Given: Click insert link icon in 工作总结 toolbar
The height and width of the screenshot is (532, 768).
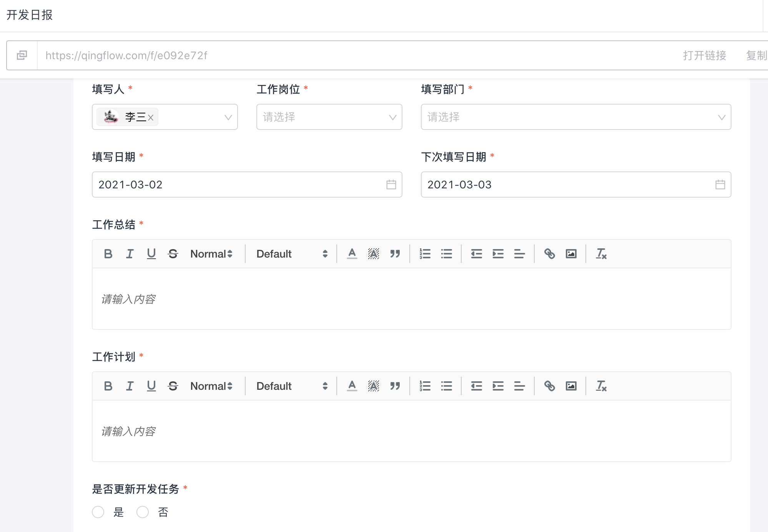Looking at the screenshot, I should (x=549, y=254).
